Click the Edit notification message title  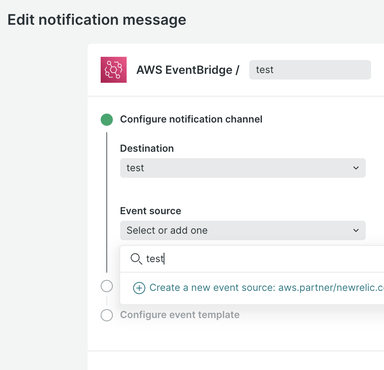pyautogui.click(x=97, y=20)
